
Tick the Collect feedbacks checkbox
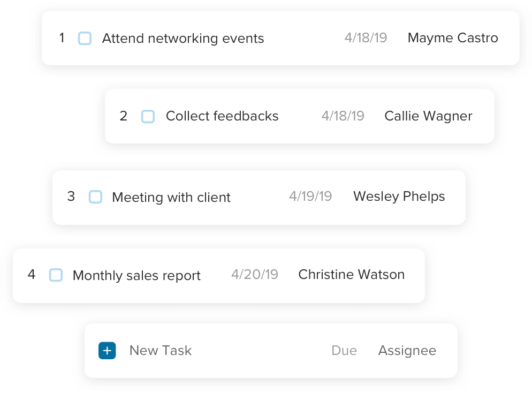(x=148, y=116)
